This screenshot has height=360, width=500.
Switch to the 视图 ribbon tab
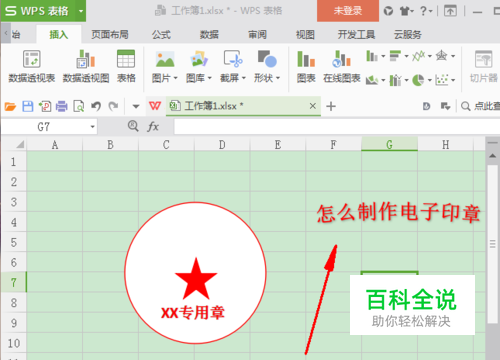(305, 34)
